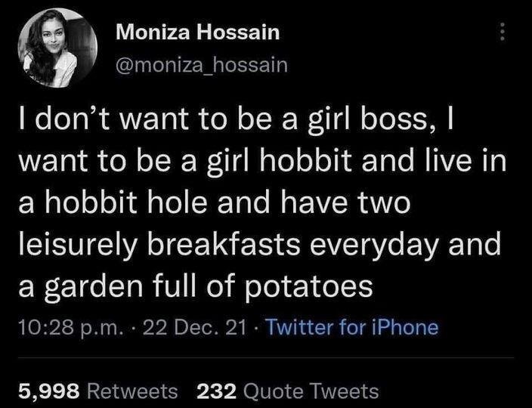Open the Twitter for iPhone source link

pyautogui.click(x=351, y=328)
